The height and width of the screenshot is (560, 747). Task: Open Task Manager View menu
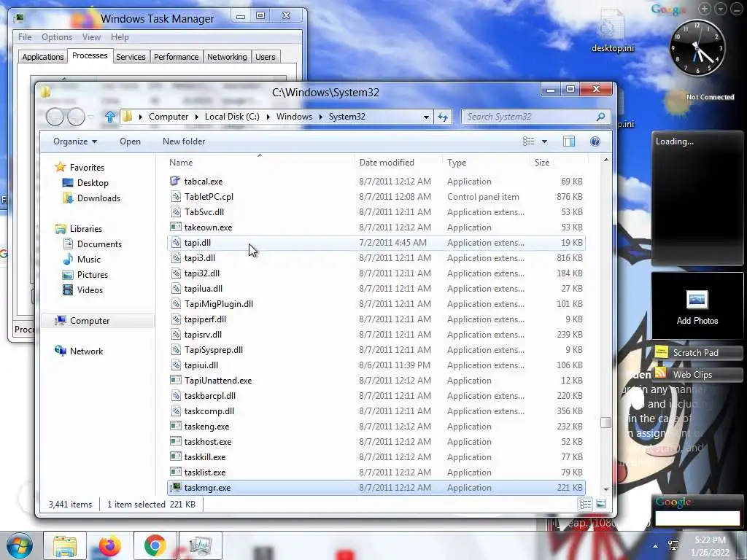pos(91,37)
